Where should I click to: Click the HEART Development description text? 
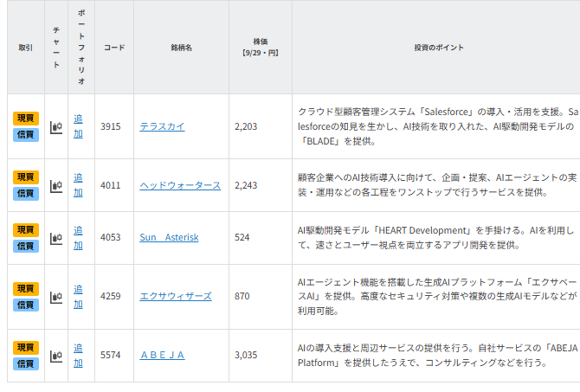pyautogui.click(x=435, y=237)
